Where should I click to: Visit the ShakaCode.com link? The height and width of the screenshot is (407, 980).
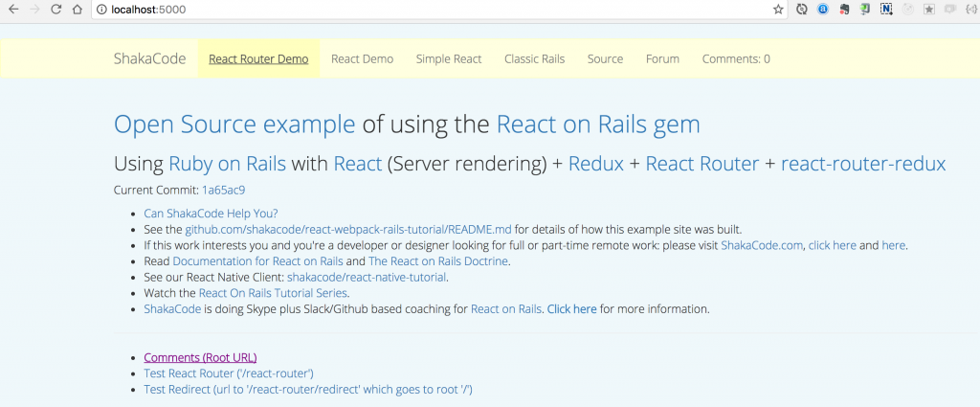[762, 245]
